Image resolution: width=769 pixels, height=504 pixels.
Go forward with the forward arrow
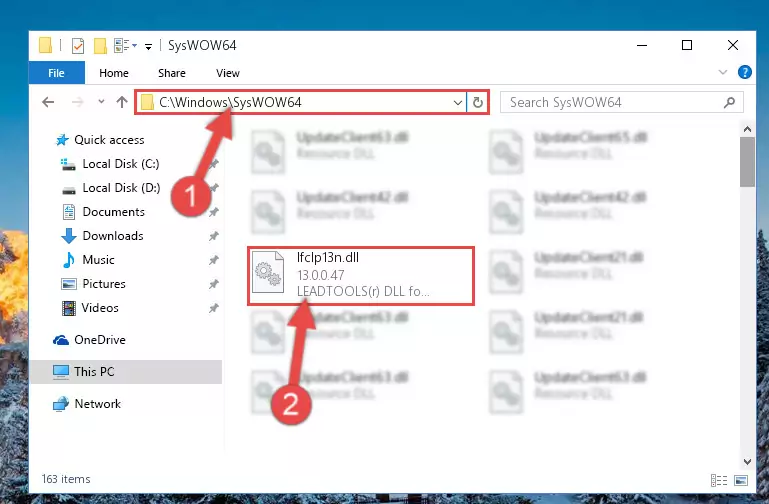point(77,102)
